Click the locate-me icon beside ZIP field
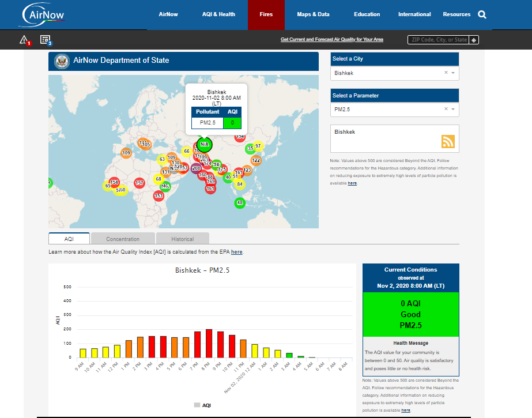 coord(473,40)
